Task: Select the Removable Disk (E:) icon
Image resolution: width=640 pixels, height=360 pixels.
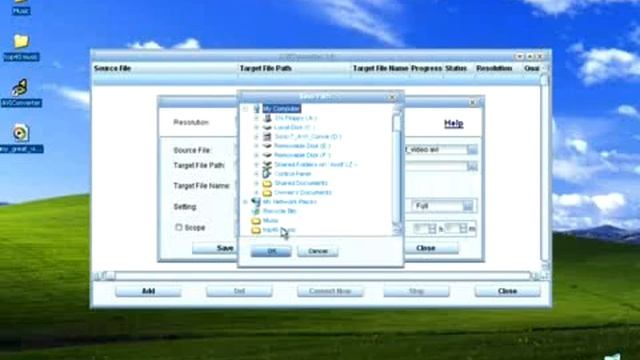Action: point(267,146)
